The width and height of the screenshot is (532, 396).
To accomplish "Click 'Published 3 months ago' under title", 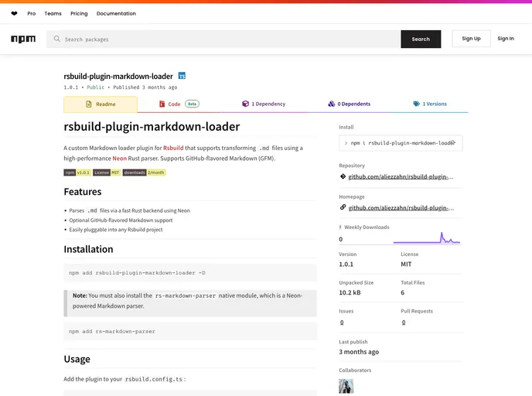I will pyautogui.click(x=145, y=87).
